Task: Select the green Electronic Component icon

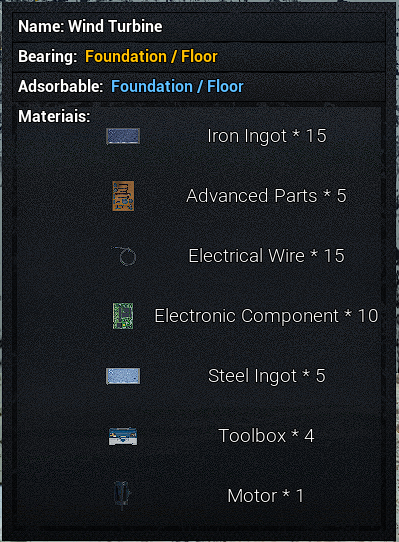Action: [123, 316]
